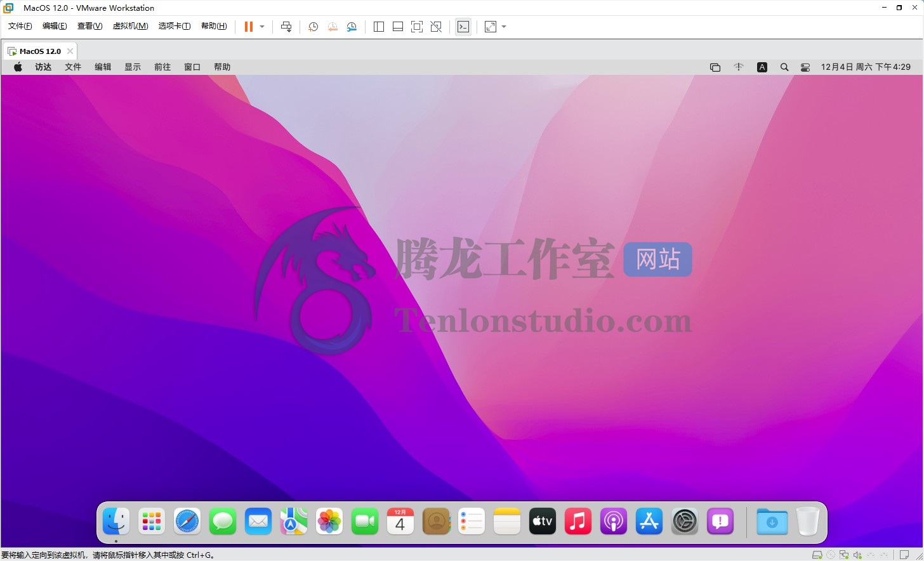The width and height of the screenshot is (924, 561).
Task: Open the input source A icon
Action: [762, 67]
